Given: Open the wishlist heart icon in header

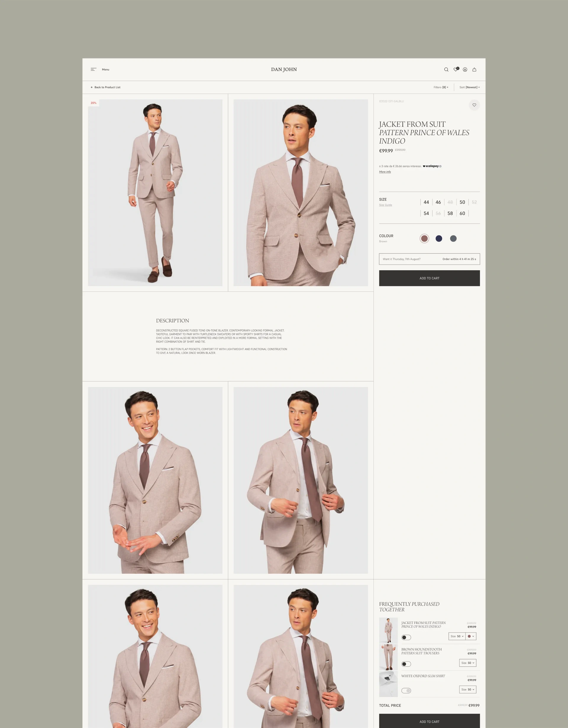Looking at the screenshot, I should point(456,70).
